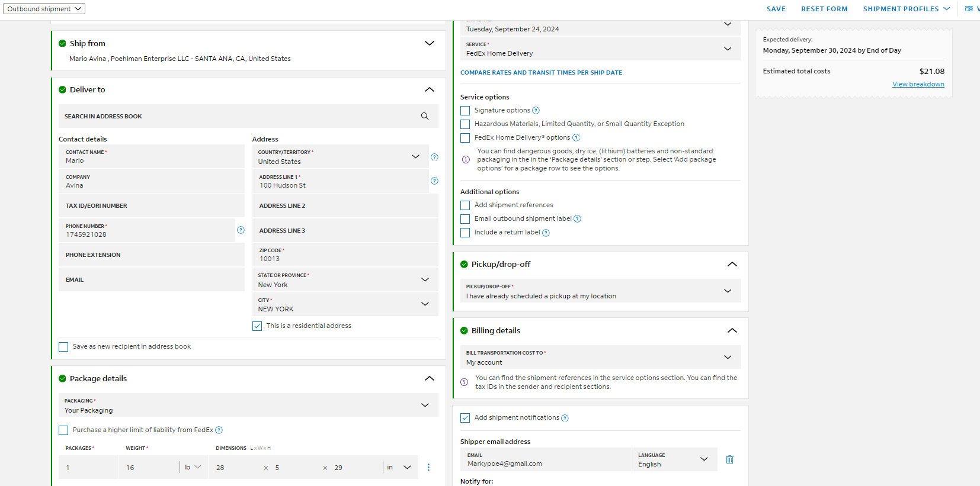
Task: Check Save as new recipient in address book
Action: 63,347
